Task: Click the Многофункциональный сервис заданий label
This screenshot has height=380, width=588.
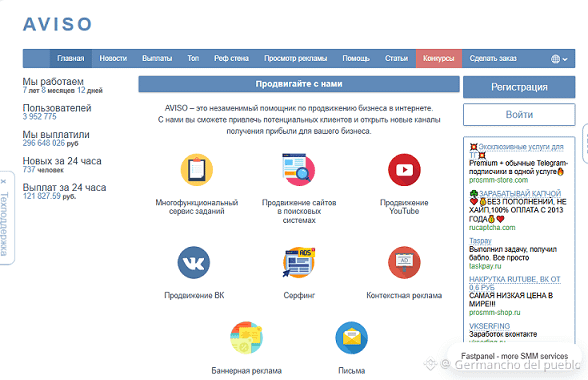Action: 196,207
